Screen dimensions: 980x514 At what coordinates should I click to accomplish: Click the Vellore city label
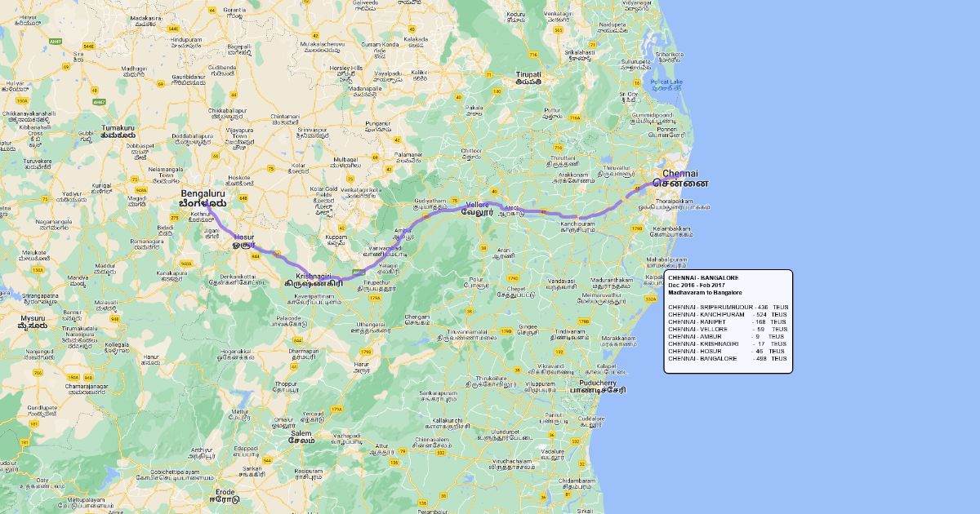476,204
